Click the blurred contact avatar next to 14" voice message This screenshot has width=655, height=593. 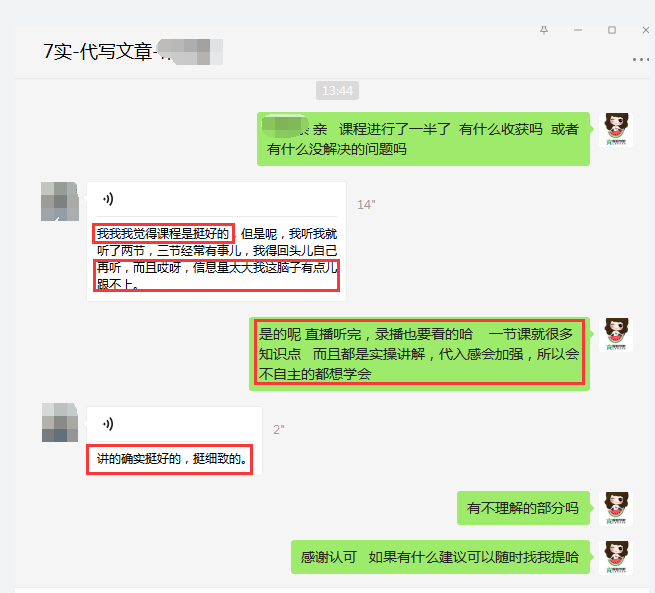(x=60, y=201)
